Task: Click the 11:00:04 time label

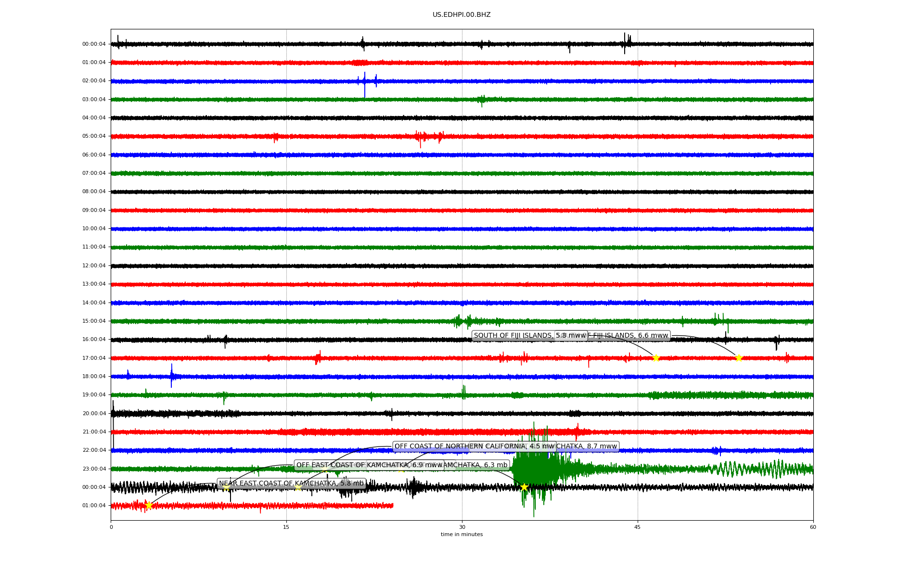Action: pyautogui.click(x=94, y=247)
